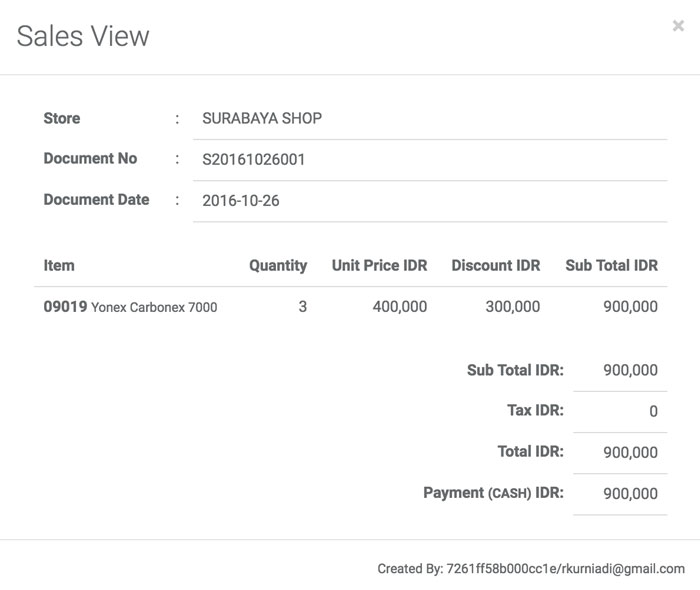Click item row sub total 900,000
The width and height of the screenshot is (700, 590).
[630, 307]
